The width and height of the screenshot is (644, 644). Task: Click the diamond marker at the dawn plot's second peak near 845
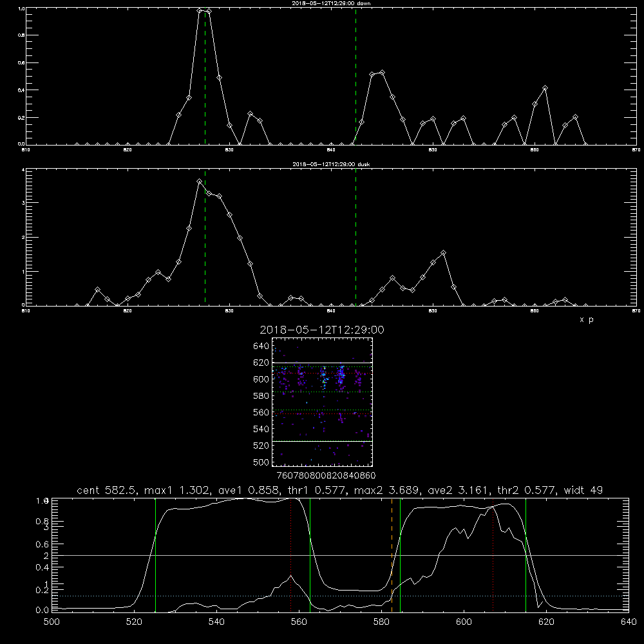pos(382,73)
